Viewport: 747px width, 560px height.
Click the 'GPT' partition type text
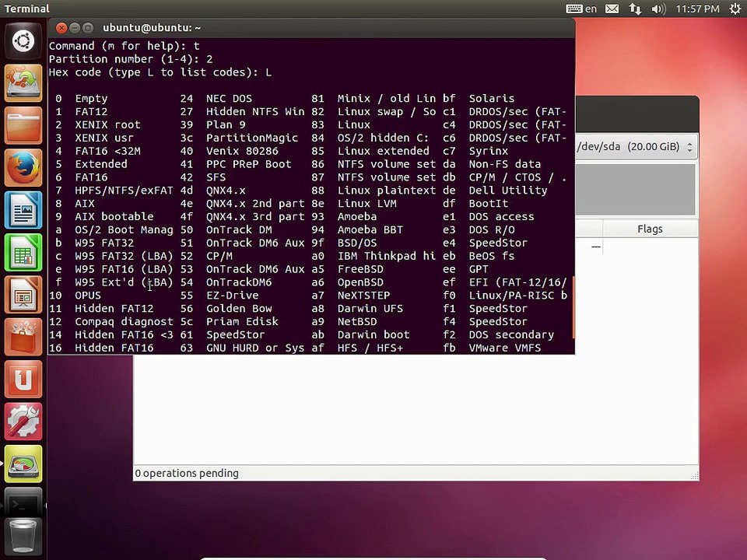pyautogui.click(x=479, y=269)
